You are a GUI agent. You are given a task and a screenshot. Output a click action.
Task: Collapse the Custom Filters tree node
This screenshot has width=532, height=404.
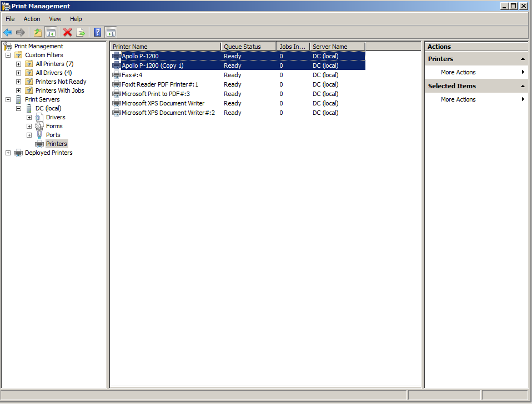[x=8, y=55]
